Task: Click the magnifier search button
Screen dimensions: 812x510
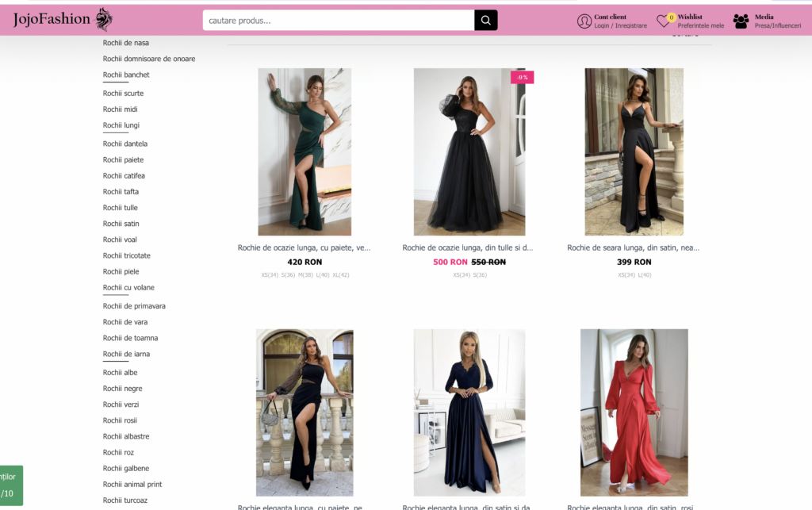Action: (x=485, y=21)
